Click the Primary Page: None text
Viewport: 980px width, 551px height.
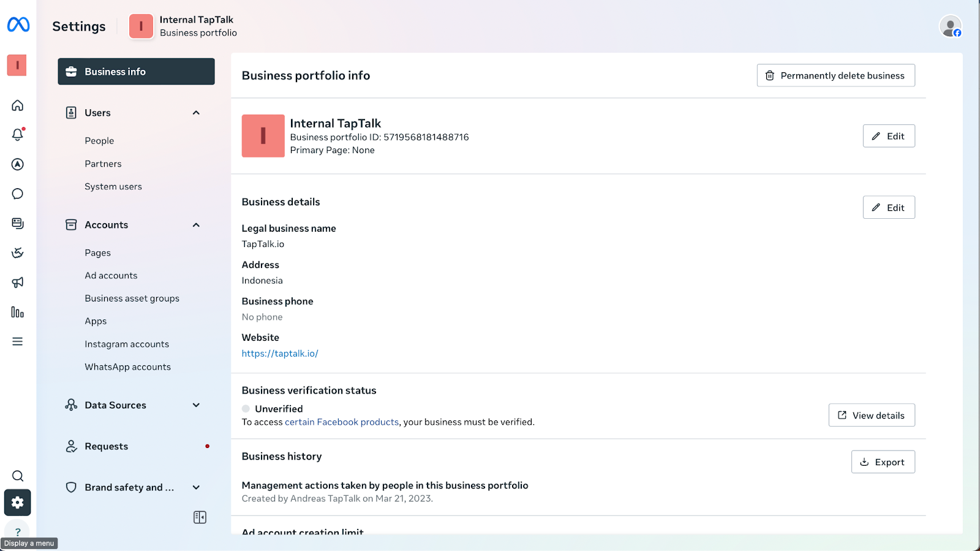pyautogui.click(x=333, y=150)
